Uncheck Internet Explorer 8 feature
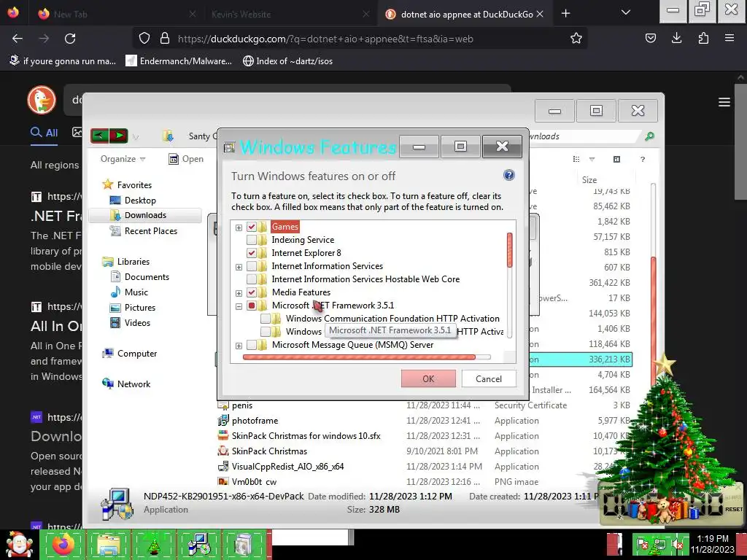Image resolution: width=747 pixels, height=560 pixels. point(252,253)
